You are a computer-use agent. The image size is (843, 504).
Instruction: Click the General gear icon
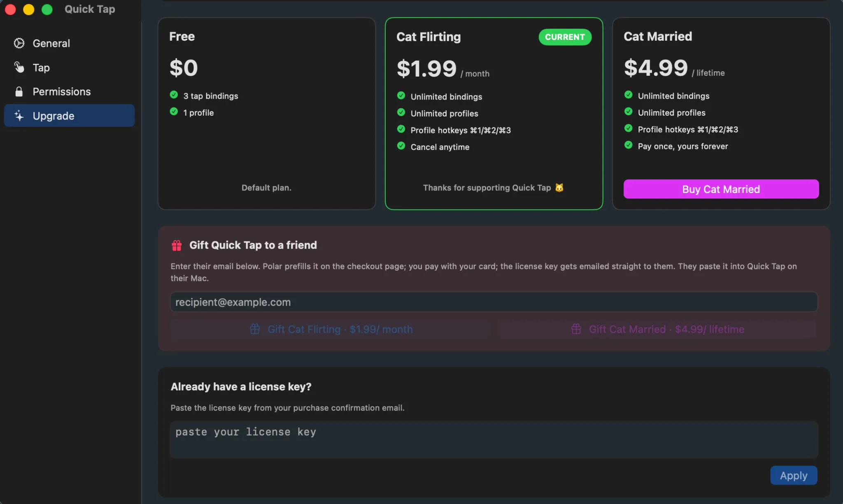tap(19, 43)
